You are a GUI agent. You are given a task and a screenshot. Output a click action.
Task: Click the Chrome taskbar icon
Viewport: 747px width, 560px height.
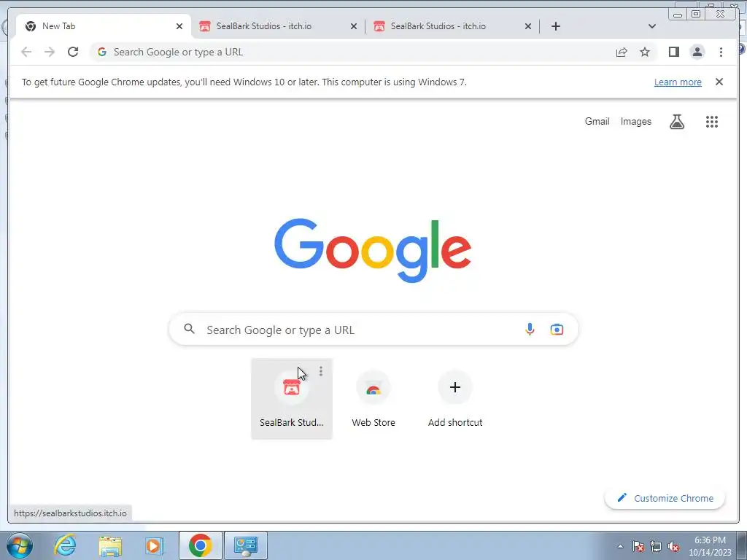200,545
